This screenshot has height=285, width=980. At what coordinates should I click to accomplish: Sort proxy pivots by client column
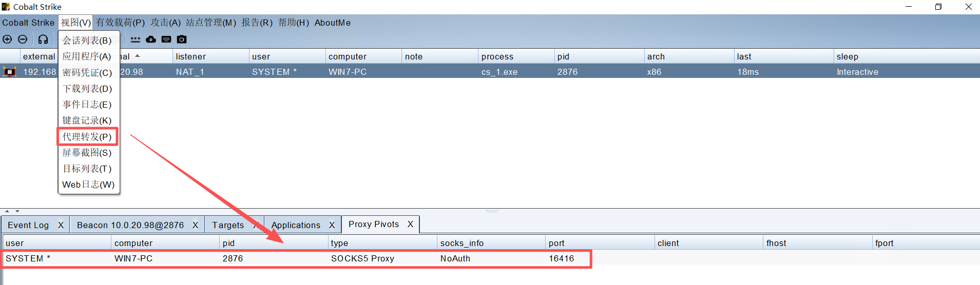pos(709,243)
